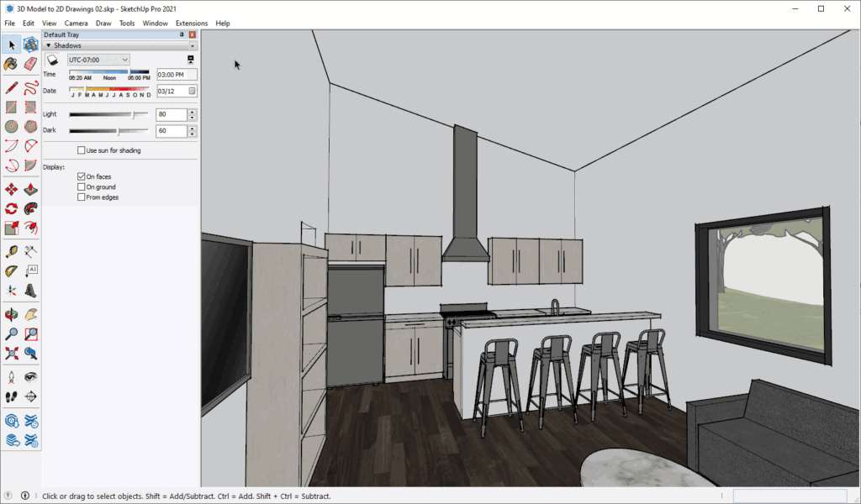Select the Tape Measure tool
This screenshot has height=504, width=861.
pyautogui.click(x=10, y=250)
